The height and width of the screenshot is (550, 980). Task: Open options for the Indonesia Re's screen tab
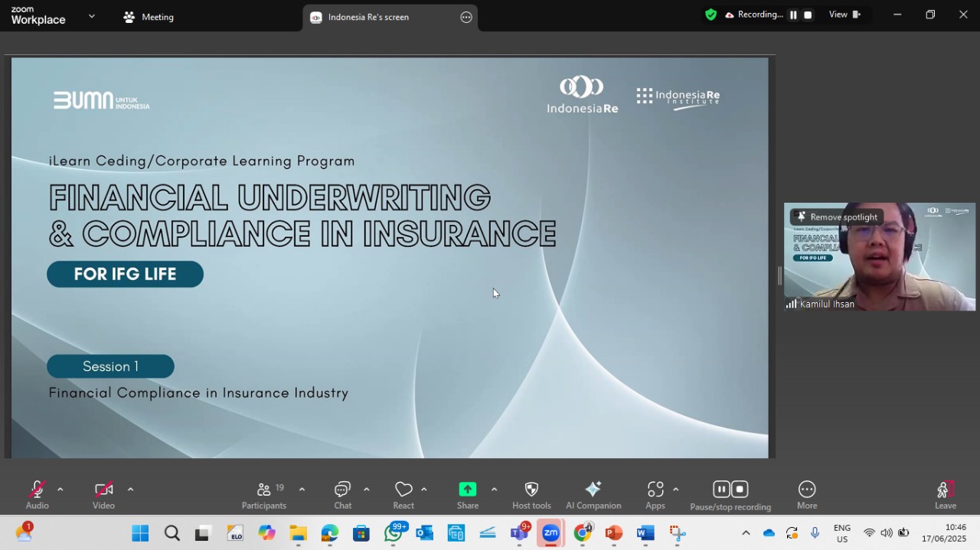click(x=466, y=17)
